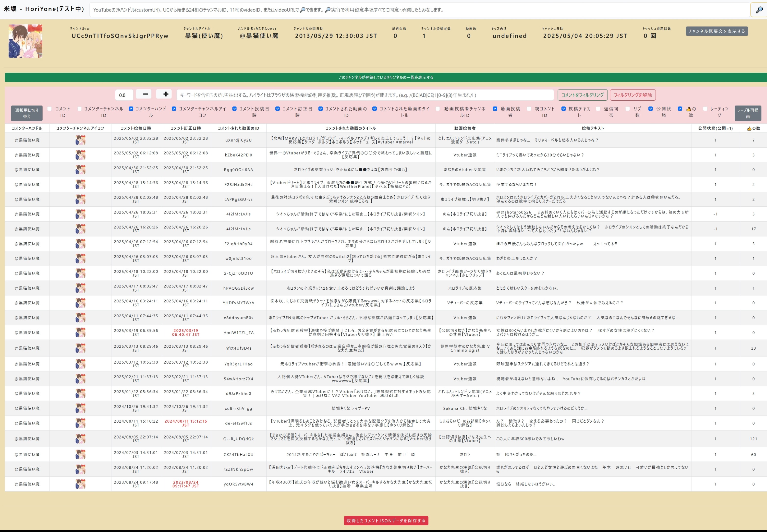Sort by コメンターハンドル column header
767x532 pixels.
(27, 128)
